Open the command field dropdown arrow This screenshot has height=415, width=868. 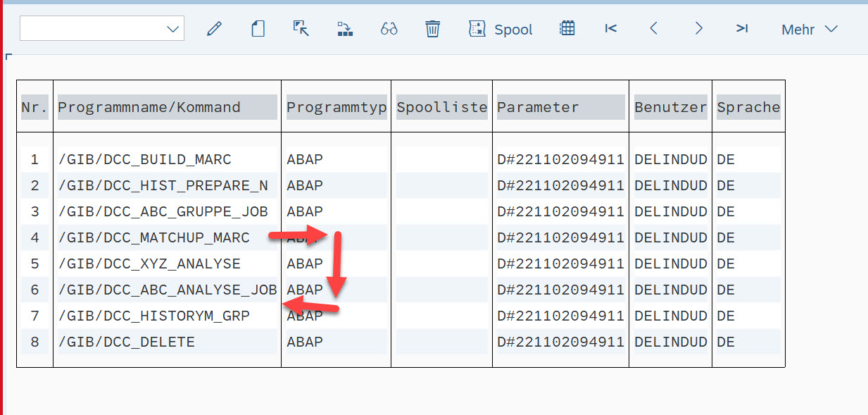(x=172, y=29)
